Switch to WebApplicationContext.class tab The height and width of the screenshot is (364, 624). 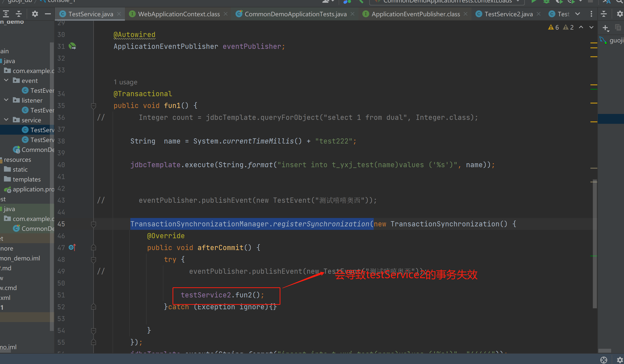[x=178, y=14]
